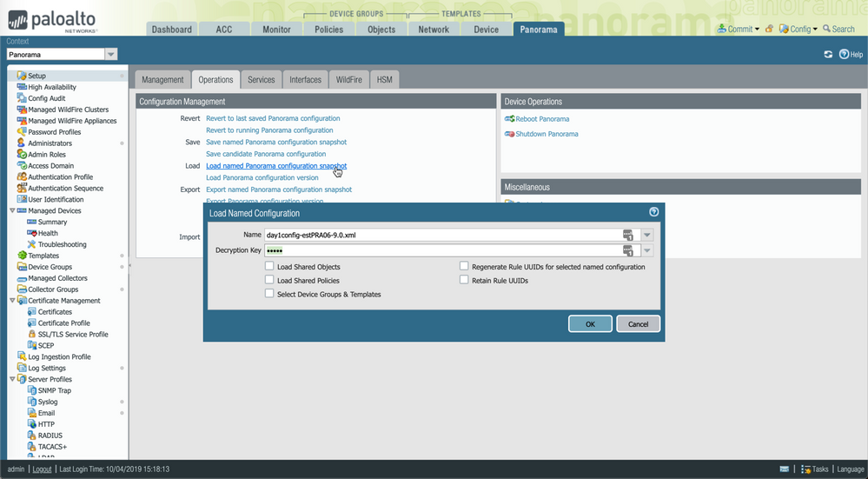
Task: Click User Identification icon
Action: [22, 199]
